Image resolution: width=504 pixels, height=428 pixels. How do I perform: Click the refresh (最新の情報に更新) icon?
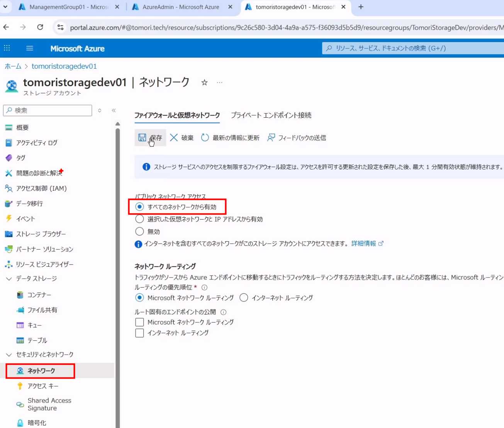pos(205,138)
